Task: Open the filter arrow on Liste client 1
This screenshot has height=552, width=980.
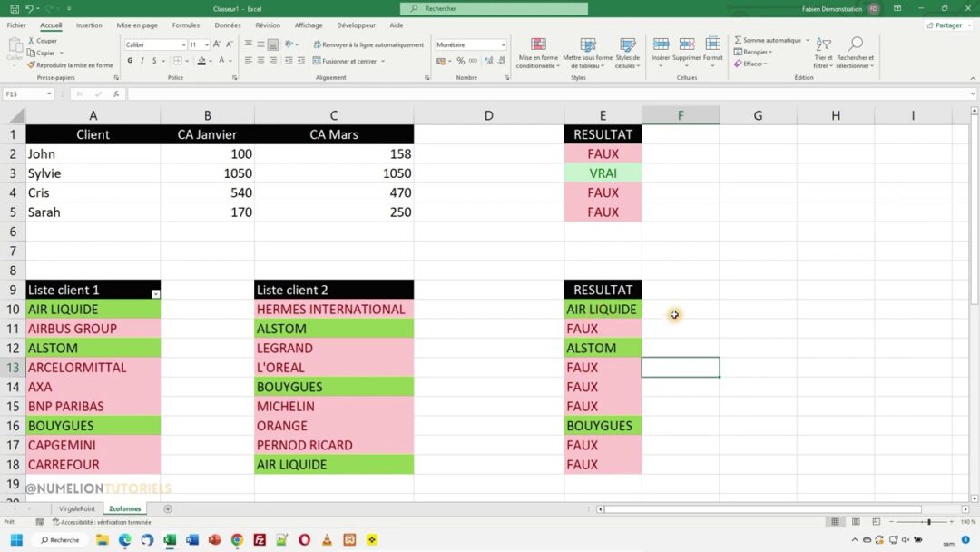Action: [154, 294]
